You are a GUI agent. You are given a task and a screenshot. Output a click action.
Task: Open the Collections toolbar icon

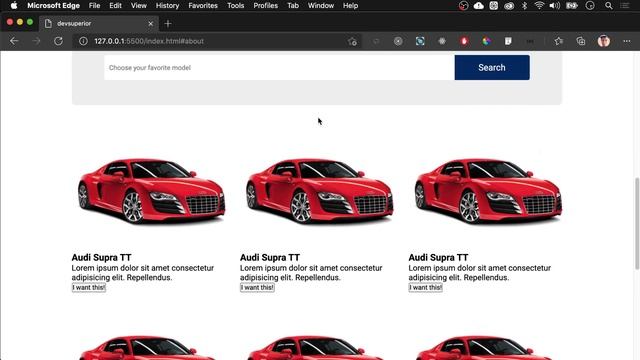point(581,41)
